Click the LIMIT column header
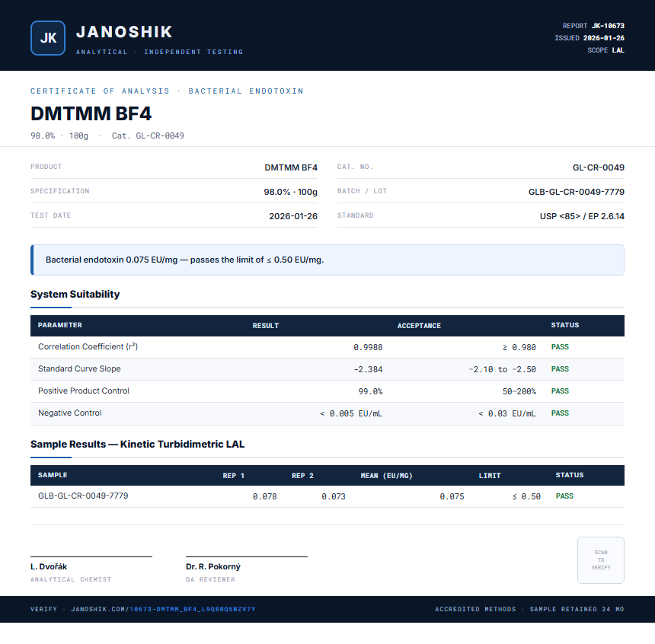The width and height of the screenshot is (655, 644). click(x=490, y=476)
